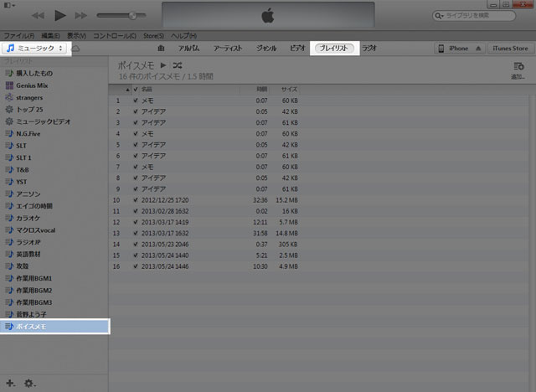Toggle the header check-all checkbox
Screen dimensions: 536x392
click(136, 89)
